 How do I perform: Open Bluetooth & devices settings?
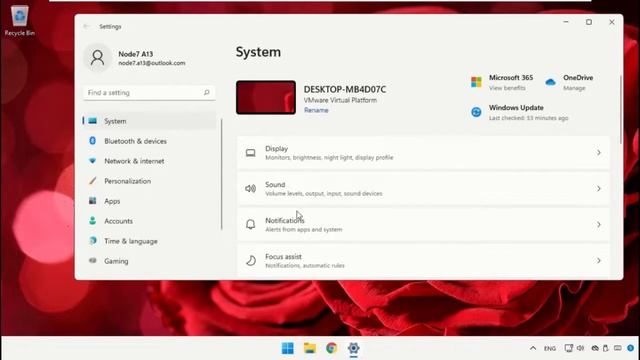pyautogui.click(x=149, y=141)
